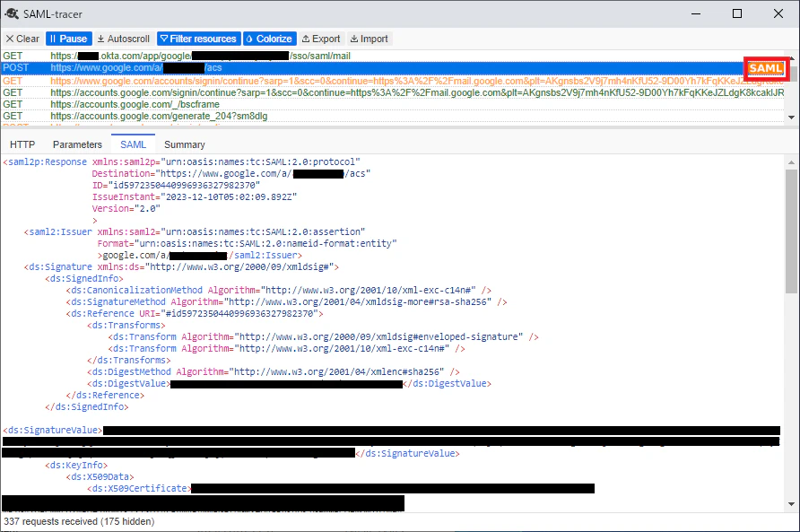Select the generate_204 GET request
Viewport: 800px width, 532px height.
coord(392,116)
